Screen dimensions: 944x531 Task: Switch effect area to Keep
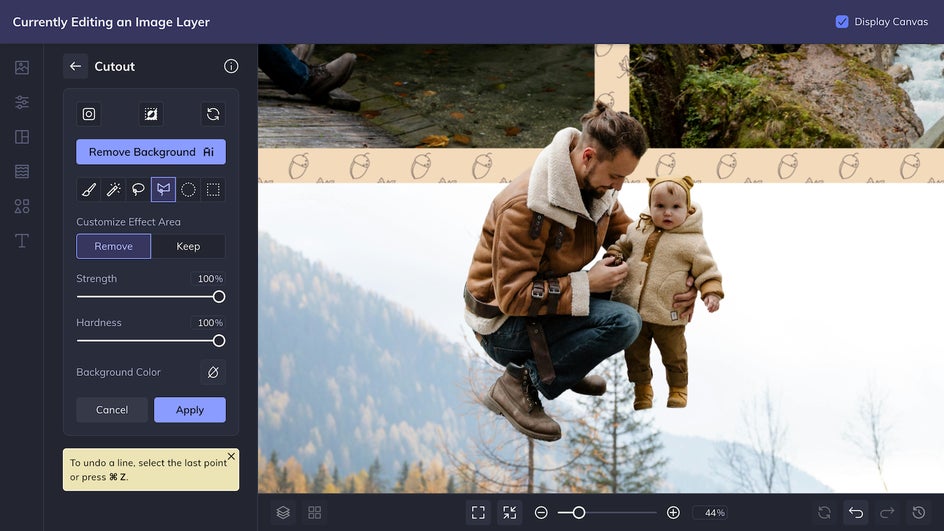pos(188,246)
